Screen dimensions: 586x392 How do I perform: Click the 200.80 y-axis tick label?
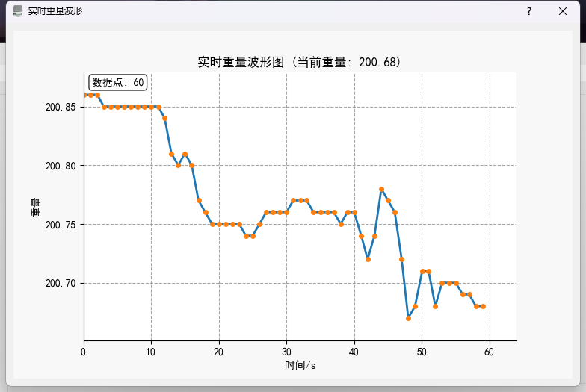(x=61, y=166)
